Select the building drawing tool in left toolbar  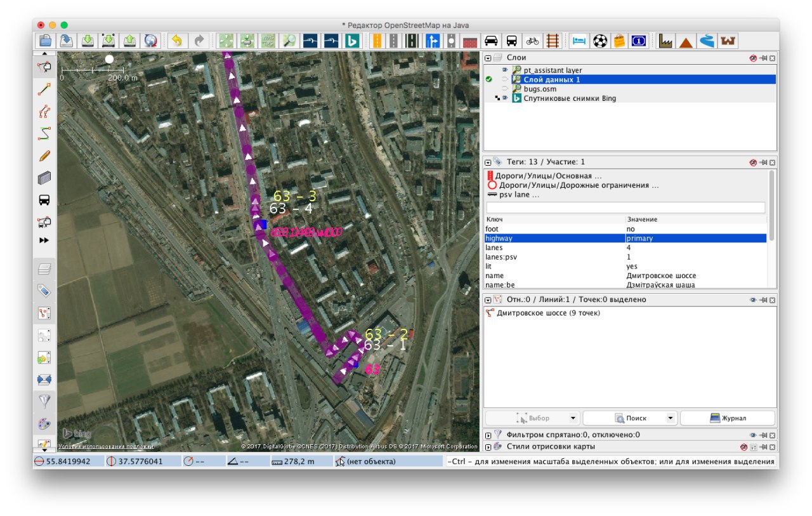pyautogui.click(x=44, y=178)
